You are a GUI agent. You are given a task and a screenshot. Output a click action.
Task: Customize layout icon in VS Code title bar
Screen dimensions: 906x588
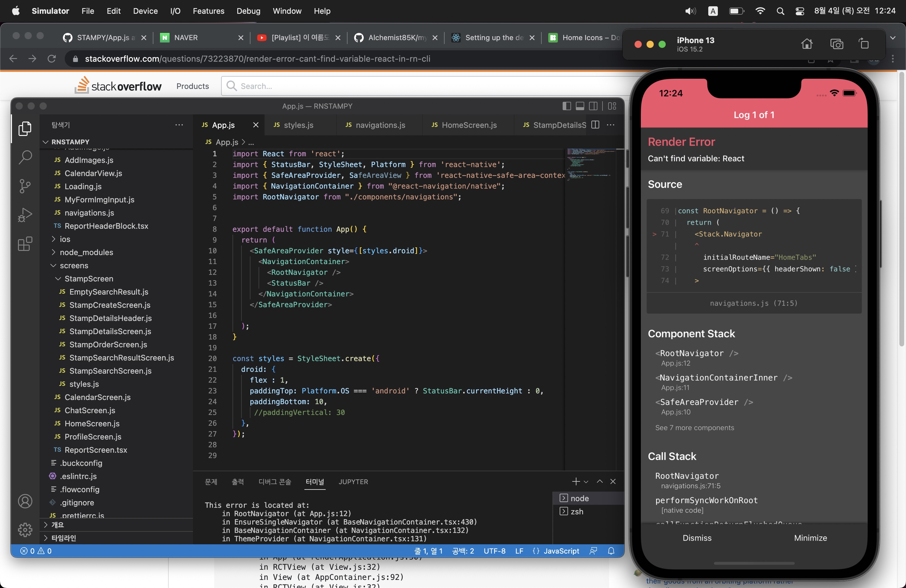612,106
